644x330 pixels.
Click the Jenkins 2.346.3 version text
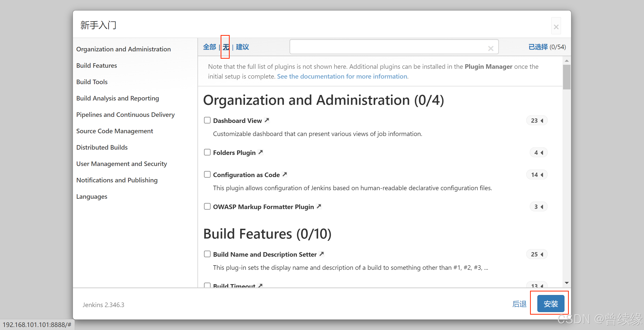103,305
